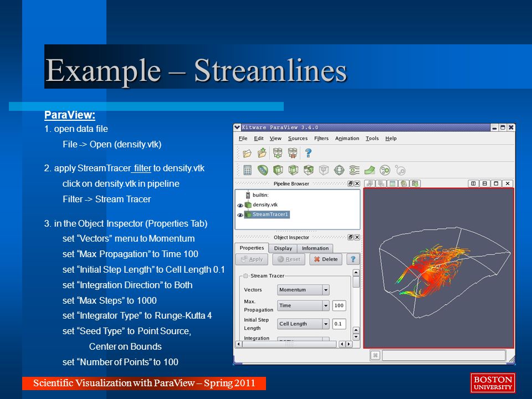Click the Max Propagation 100 field
The image size is (532, 399).
(339, 305)
